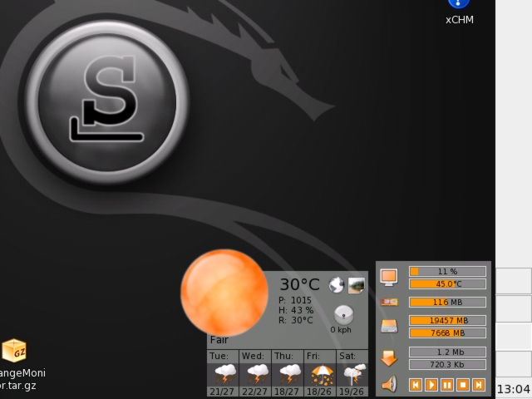Stop playback with the stop button
532x399 pixels.
click(x=462, y=385)
